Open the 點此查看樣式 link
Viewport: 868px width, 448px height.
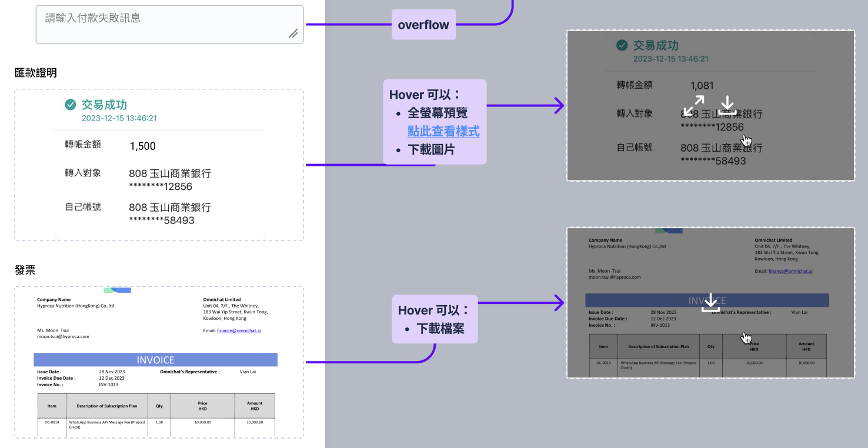[443, 131]
